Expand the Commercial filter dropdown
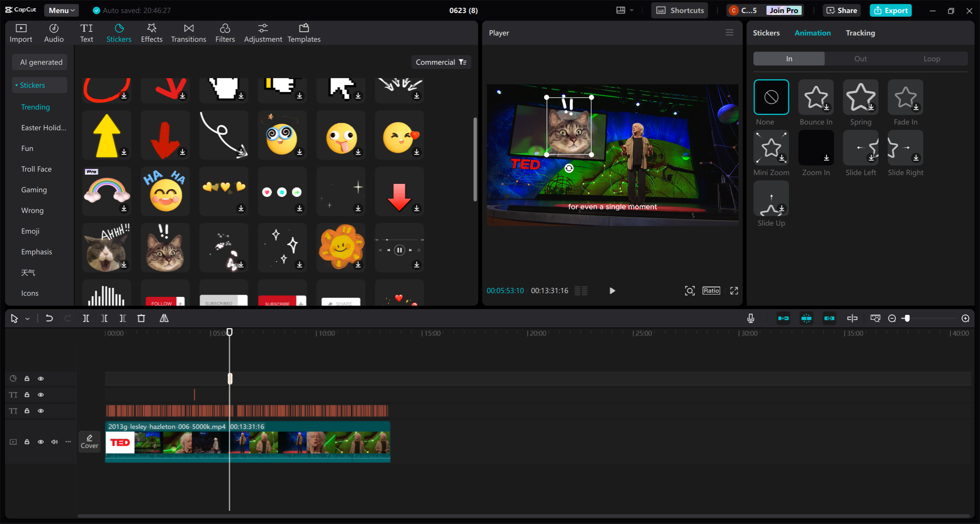Screen dimensions: 980x524 click(441, 62)
